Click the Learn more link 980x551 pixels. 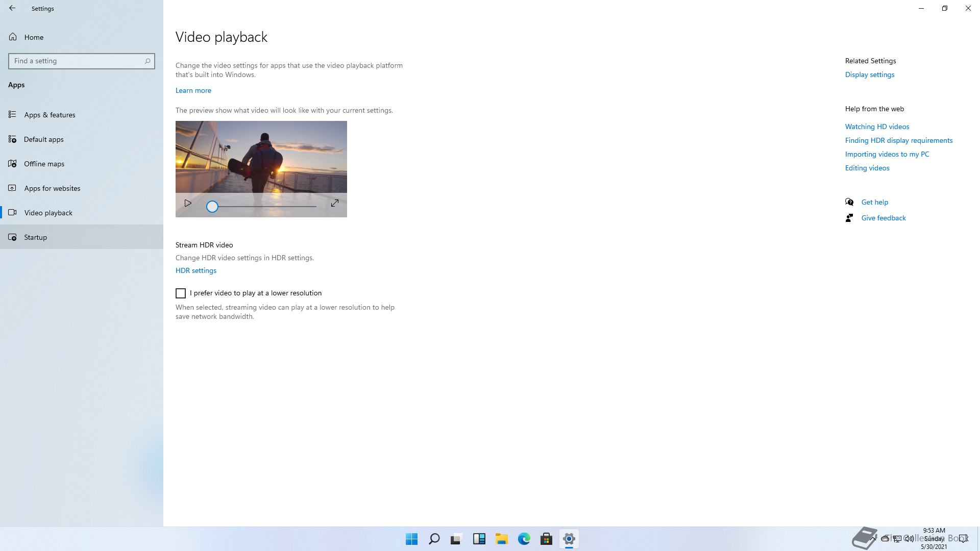pyautogui.click(x=193, y=90)
